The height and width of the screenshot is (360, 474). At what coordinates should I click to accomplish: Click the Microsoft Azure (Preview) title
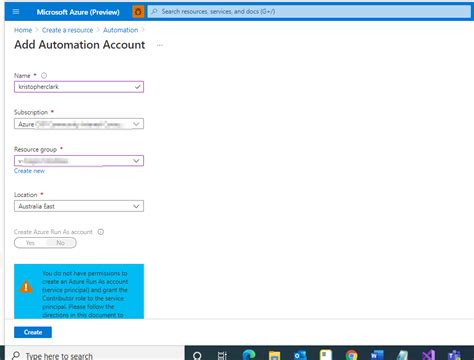(78, 12)
